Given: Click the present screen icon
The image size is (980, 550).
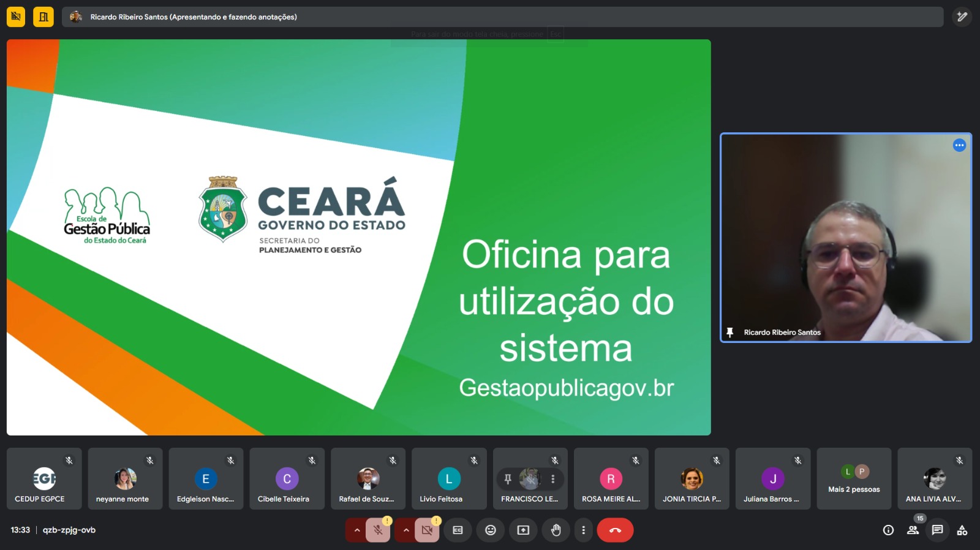Looking at the screenshot, I should pos(523,530).
